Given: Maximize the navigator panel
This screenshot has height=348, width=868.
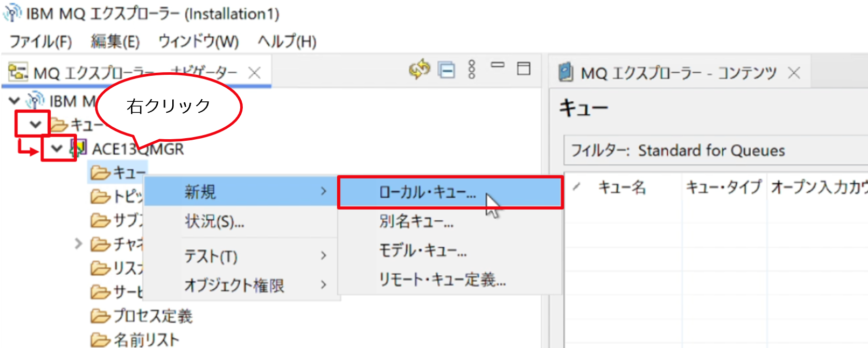Looking at the screenshot, I should pos(524,69).
